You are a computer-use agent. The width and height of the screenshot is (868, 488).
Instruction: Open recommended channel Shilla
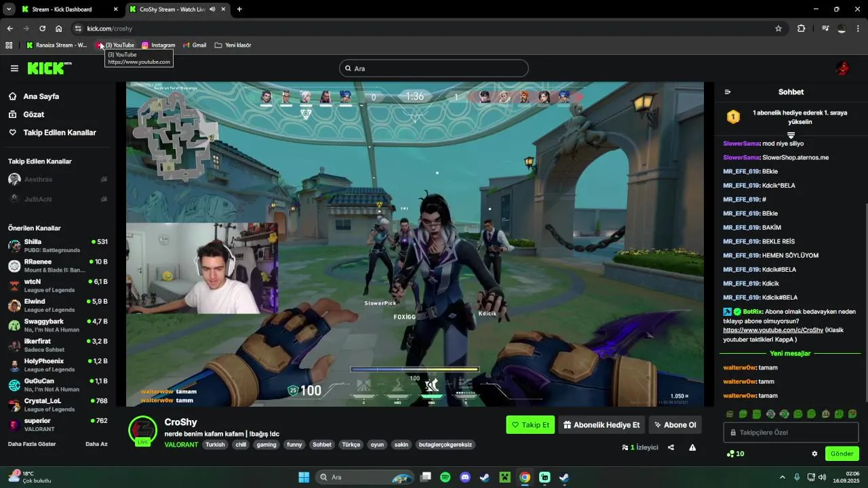58,246
